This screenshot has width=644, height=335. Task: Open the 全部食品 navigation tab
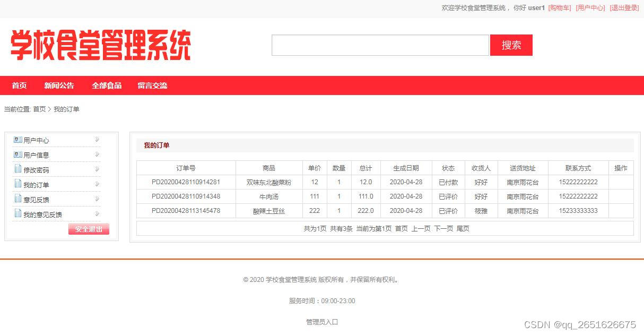coord(107,85)
